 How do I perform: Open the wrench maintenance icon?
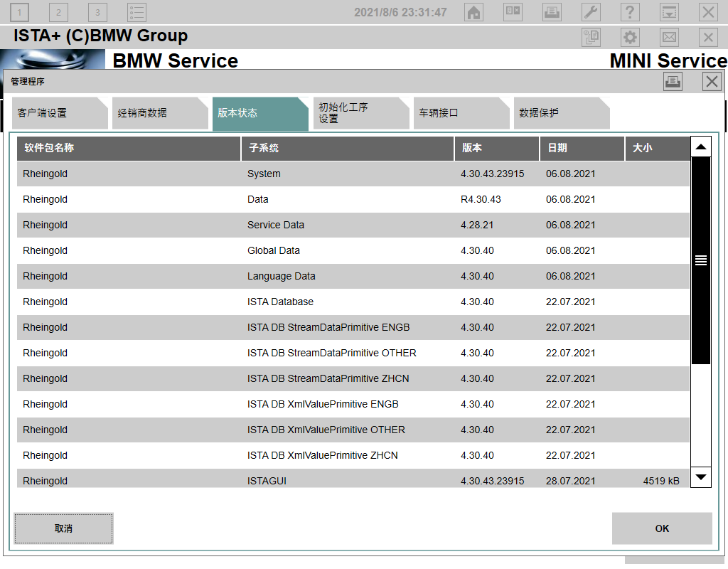(591, 12)
